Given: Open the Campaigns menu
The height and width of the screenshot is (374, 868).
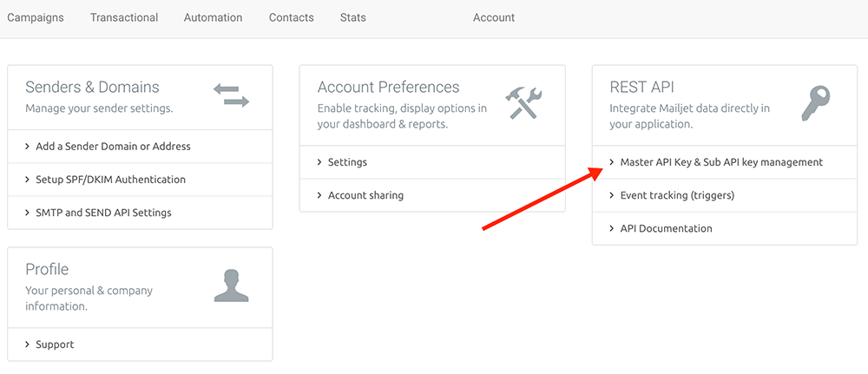Looking at the screenshot, I should click(36, 17).
